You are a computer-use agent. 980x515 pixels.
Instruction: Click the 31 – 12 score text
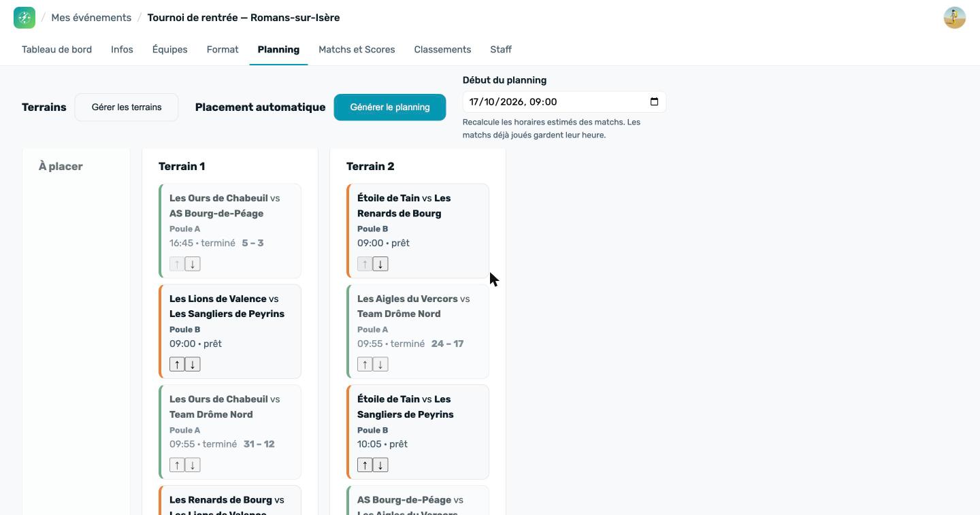(259, 444)
